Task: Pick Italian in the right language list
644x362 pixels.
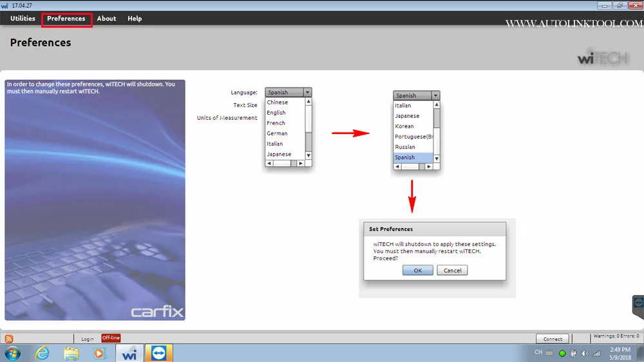Action: coord(402,106)
